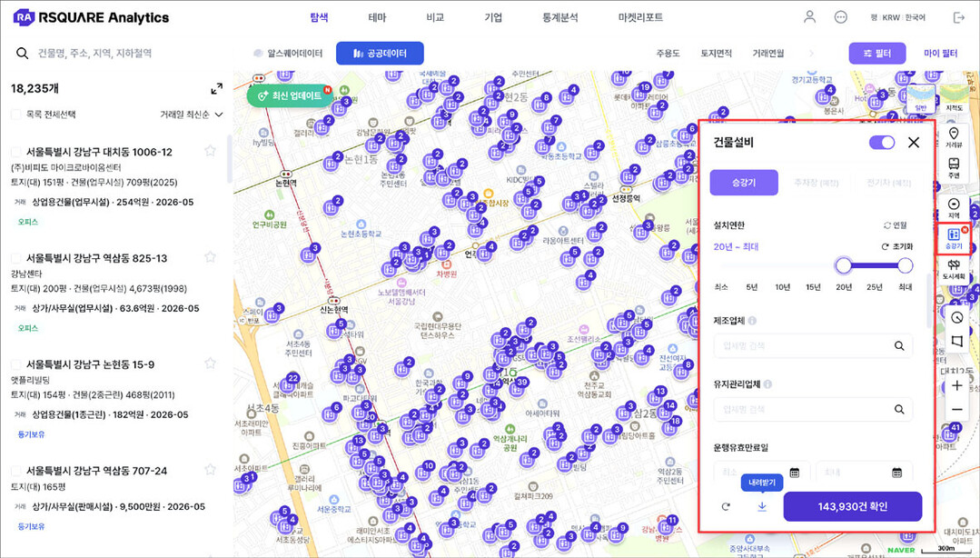Viewport: 980px width, 558px height.
Task: Select the 승강기 tab in 건물설비
Action: point(744,183)
